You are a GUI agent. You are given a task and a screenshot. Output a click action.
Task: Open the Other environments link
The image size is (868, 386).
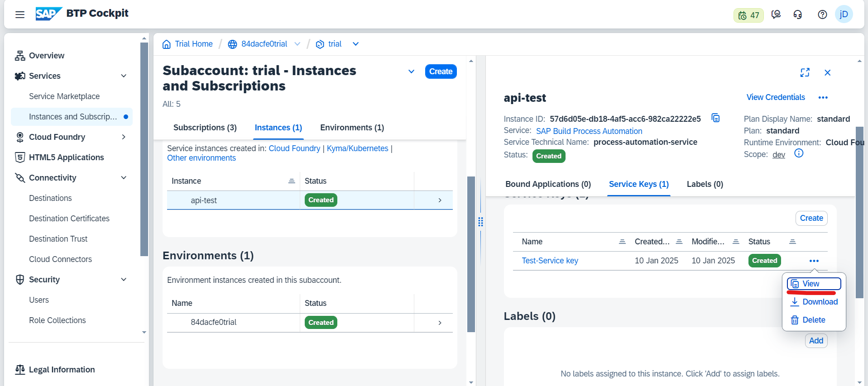(201, 158)
